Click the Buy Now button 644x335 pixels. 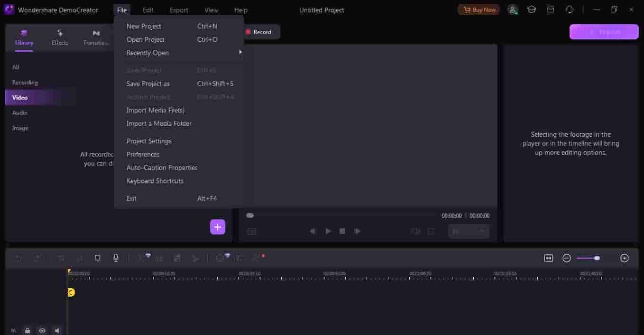click(478, 9)
